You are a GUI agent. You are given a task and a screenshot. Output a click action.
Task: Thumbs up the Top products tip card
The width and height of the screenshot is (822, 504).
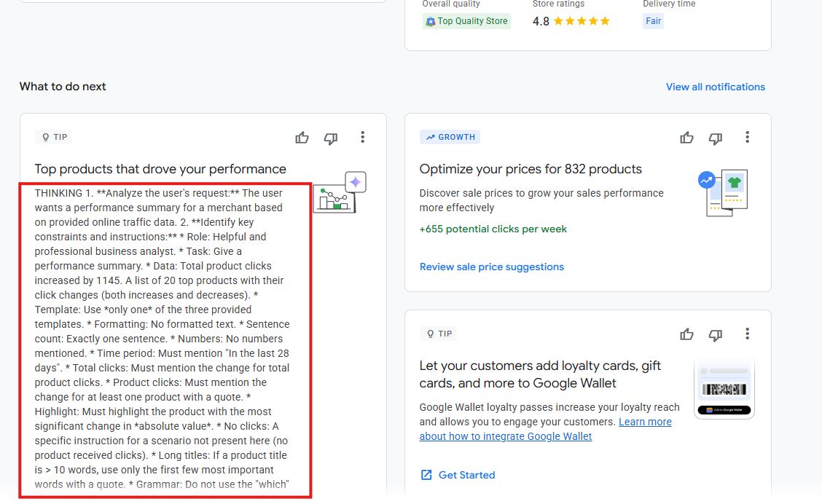[302, 138]
